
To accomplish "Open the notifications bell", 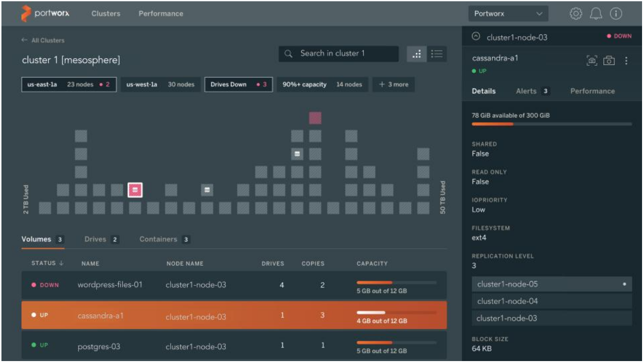I will pos(596,14).
